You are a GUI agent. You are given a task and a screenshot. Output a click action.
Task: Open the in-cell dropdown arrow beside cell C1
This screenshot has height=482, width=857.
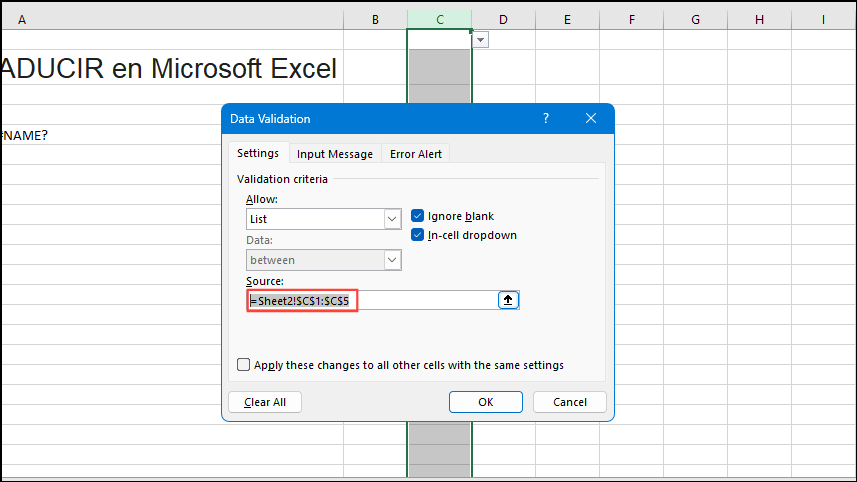(x=480, y=39)
